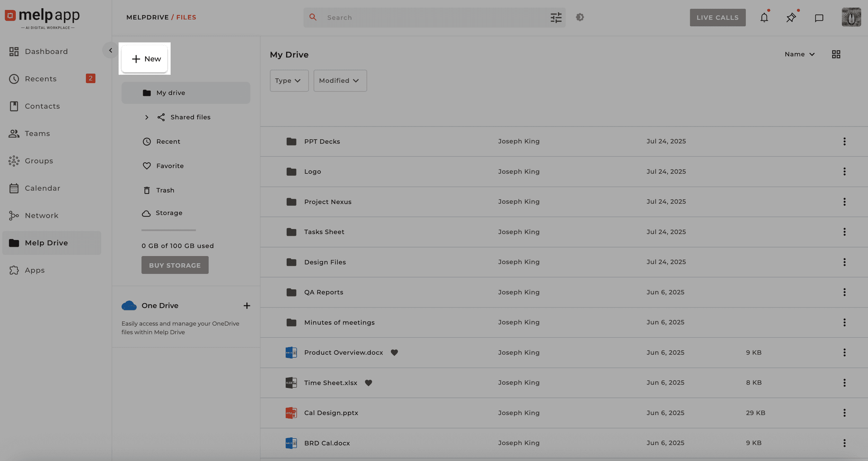Unfavorite Product Overview.docx via heart icon
This screenshot has height=461, width=868.
pos(394,353)
